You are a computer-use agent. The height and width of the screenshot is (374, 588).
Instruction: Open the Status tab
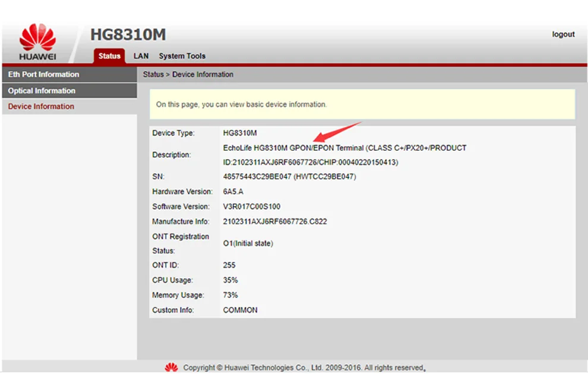click(109, 56)
